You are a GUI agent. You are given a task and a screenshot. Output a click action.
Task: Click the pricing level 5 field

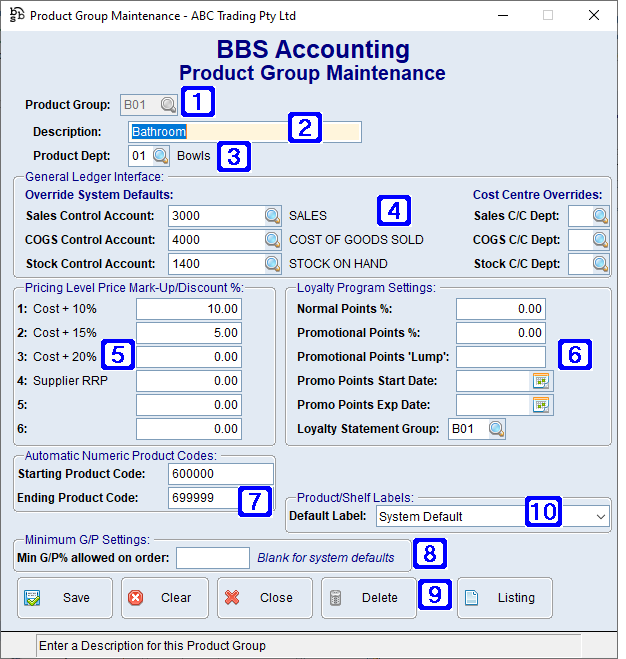pyautogui.click(x=189, y=405)
